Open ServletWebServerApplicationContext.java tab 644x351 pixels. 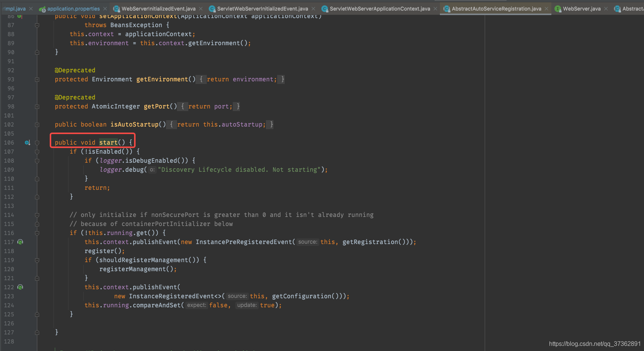[380, 9]
